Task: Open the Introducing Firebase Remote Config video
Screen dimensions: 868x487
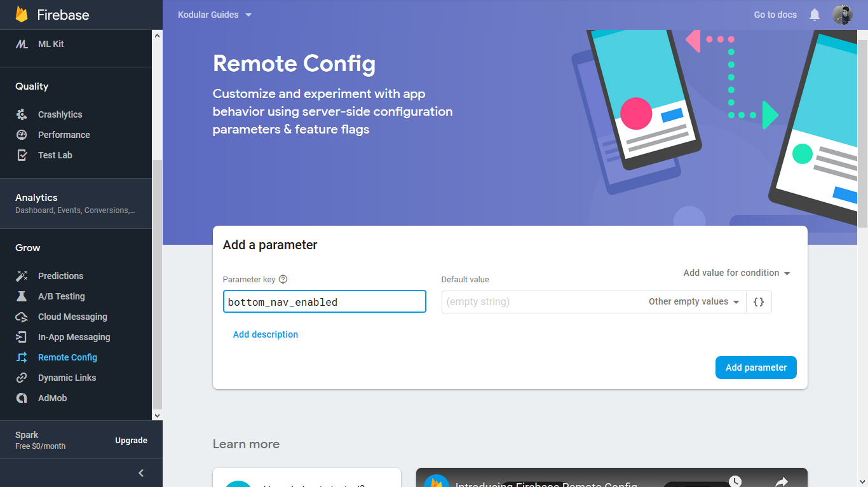Action: [611, 477]
